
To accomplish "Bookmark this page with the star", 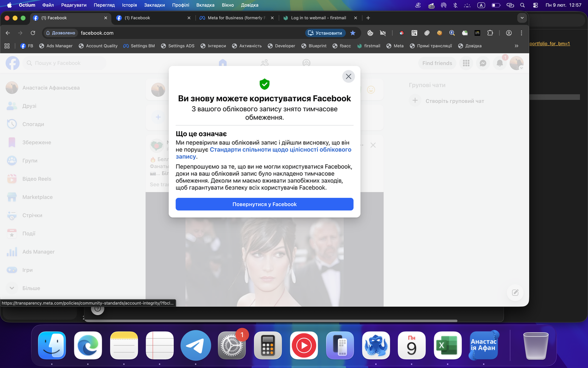I will (x=353, y=33).
